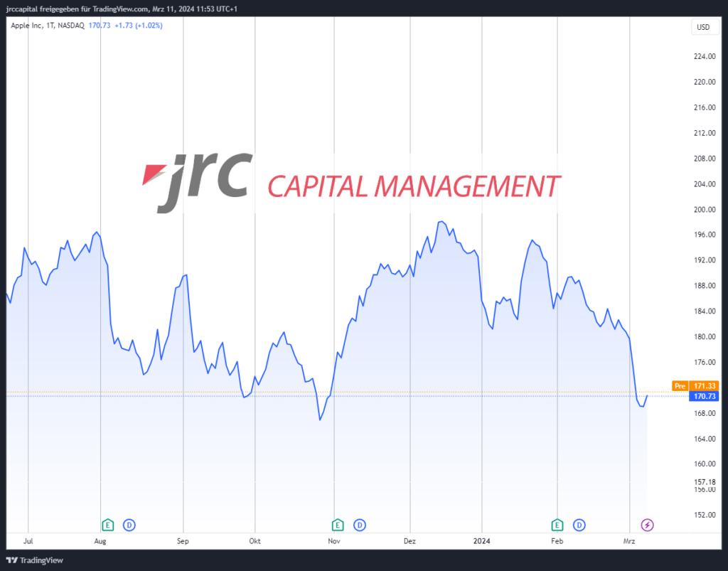Click the 164.00 price axis label
This screenshot has height=571, width=728.
(x=705, y=439)
